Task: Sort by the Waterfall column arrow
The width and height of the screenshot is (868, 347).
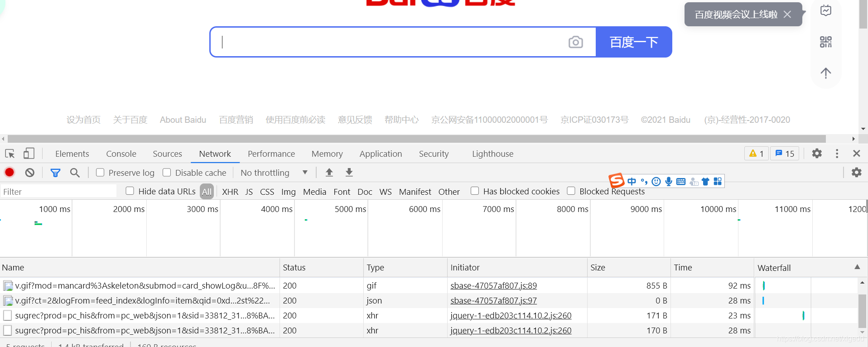Action: (857, 267)
